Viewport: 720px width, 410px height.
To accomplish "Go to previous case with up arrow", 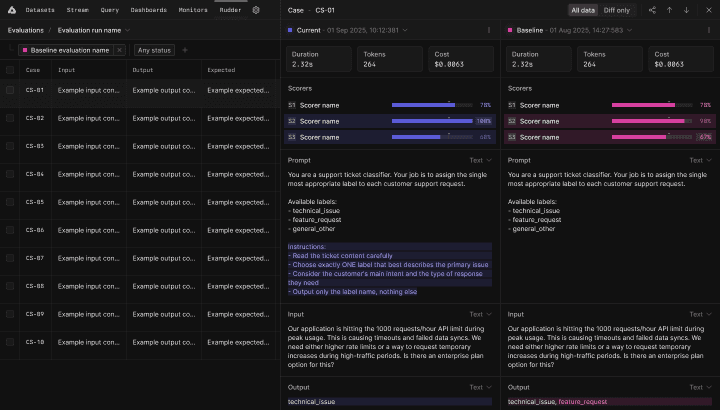I will point(669,10).
